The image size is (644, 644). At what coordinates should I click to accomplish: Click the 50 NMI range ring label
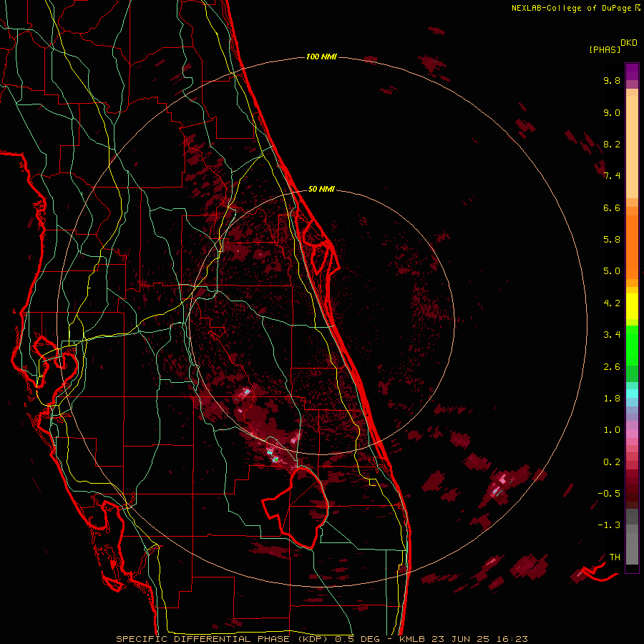pos(321,189)
